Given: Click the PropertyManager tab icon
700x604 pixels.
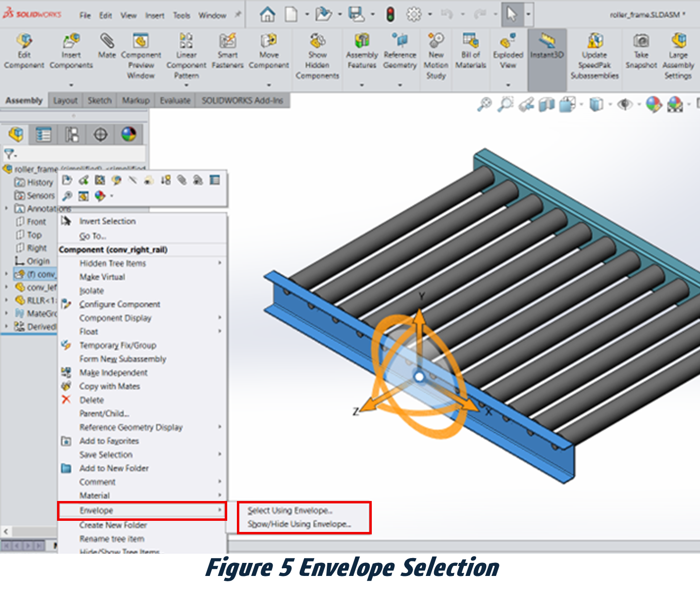Looking at the screenshot, I should [44, 134].
